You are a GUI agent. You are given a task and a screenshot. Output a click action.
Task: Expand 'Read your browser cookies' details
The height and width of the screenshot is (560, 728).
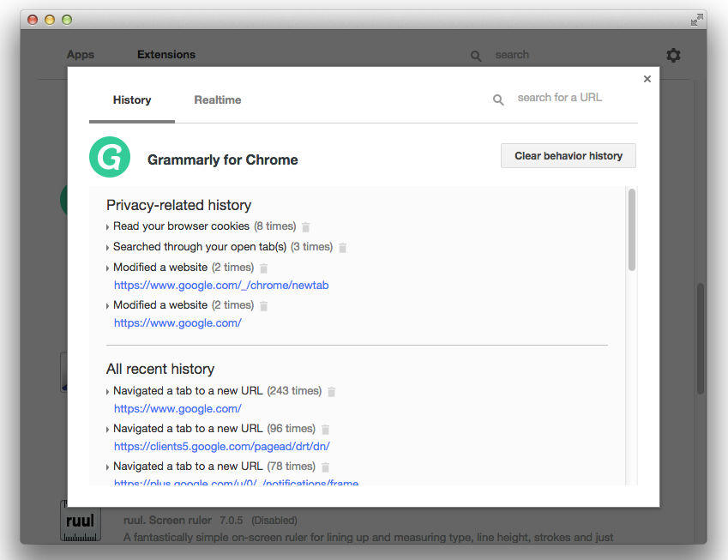coord(106,226)
